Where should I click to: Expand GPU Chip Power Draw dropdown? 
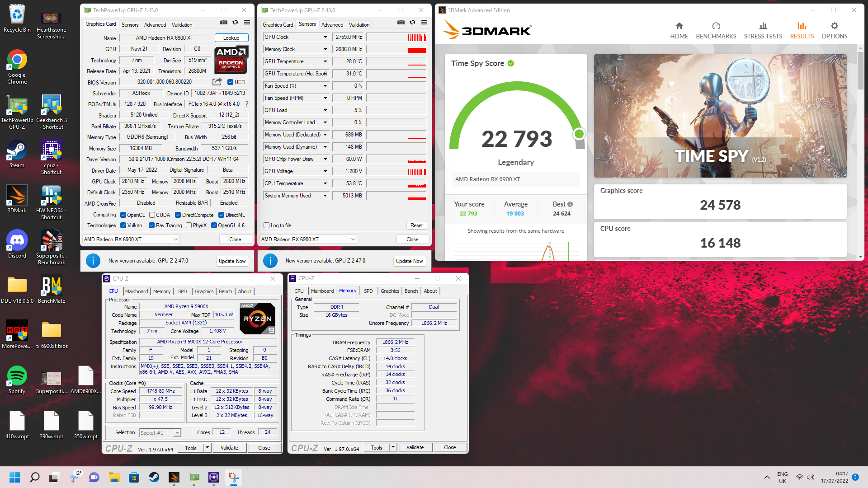[x=325, y=159]
